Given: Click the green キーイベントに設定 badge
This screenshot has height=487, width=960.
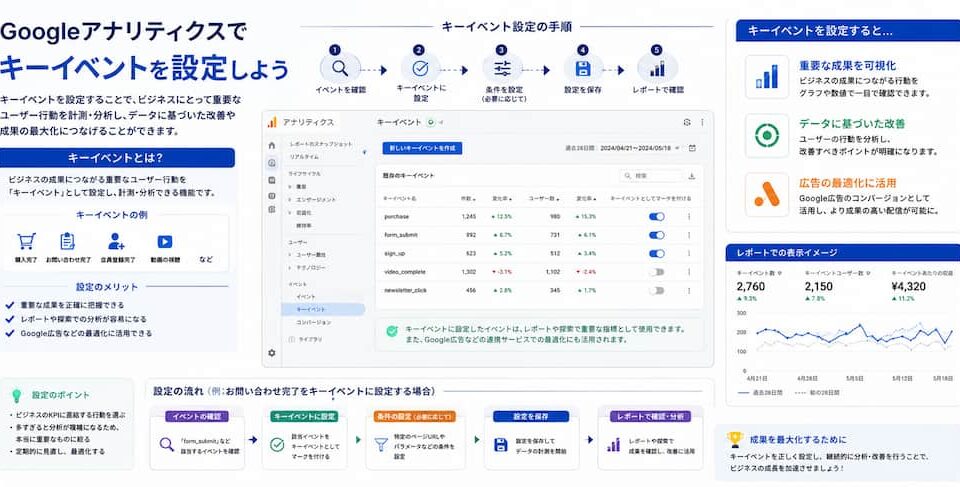Looking at the screenshot, I should [304, 417].
